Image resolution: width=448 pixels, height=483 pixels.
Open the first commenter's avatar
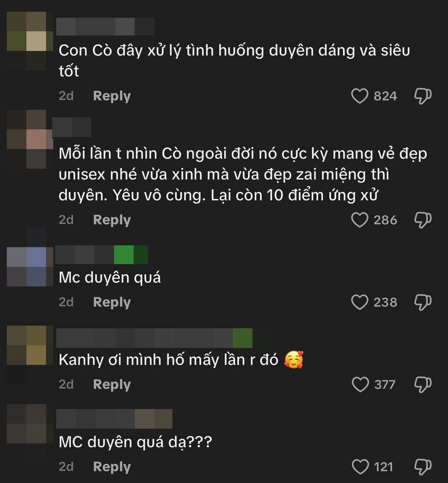click(30, 41)
